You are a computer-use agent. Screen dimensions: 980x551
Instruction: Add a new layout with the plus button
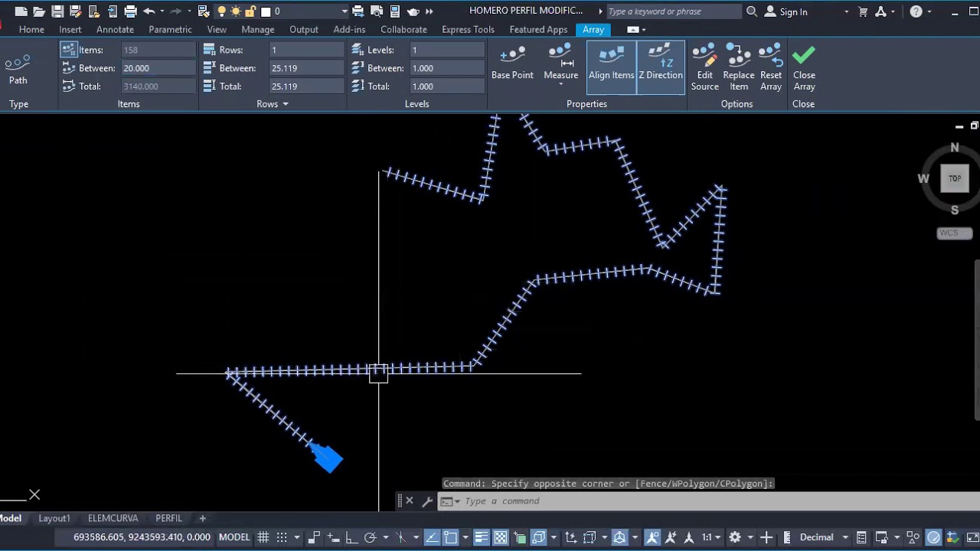click(x=203, y=518)
